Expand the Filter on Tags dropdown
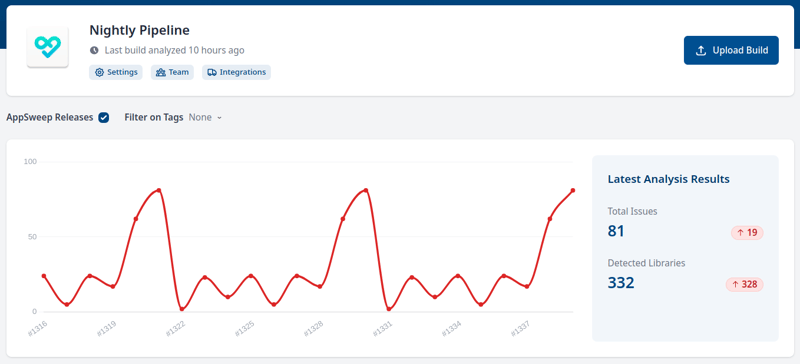800x364 pixels. pos(205,117)
